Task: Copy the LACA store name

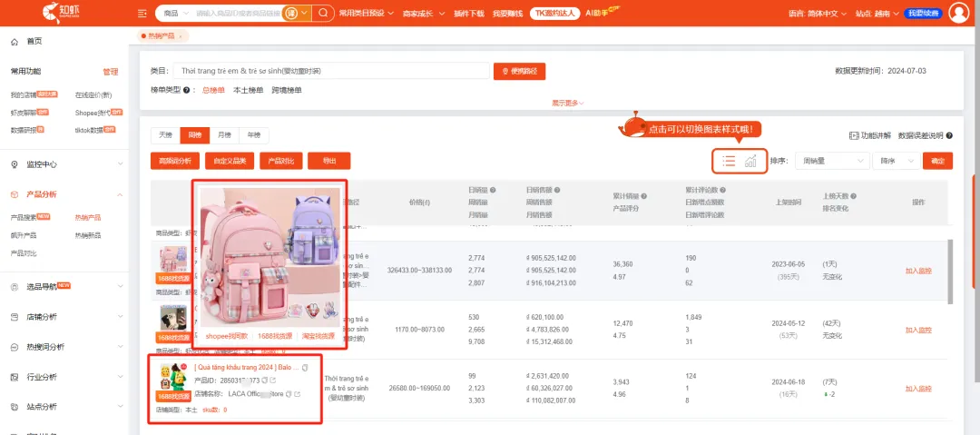Action: tap(289, 394)
